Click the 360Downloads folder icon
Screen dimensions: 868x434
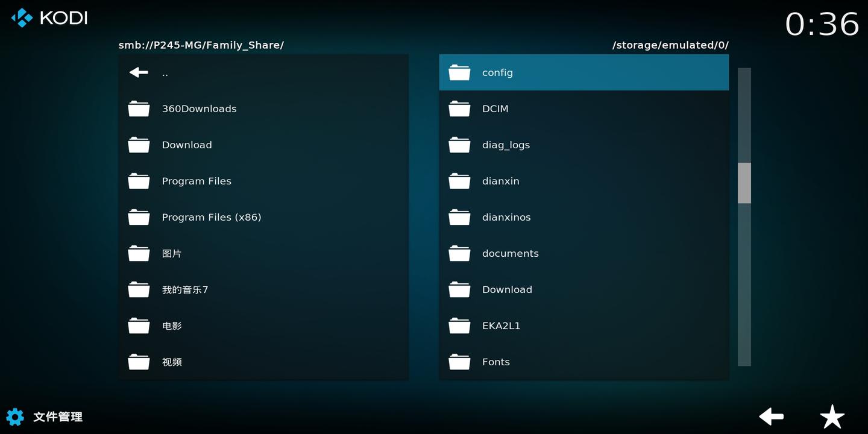tap(139, 108)
